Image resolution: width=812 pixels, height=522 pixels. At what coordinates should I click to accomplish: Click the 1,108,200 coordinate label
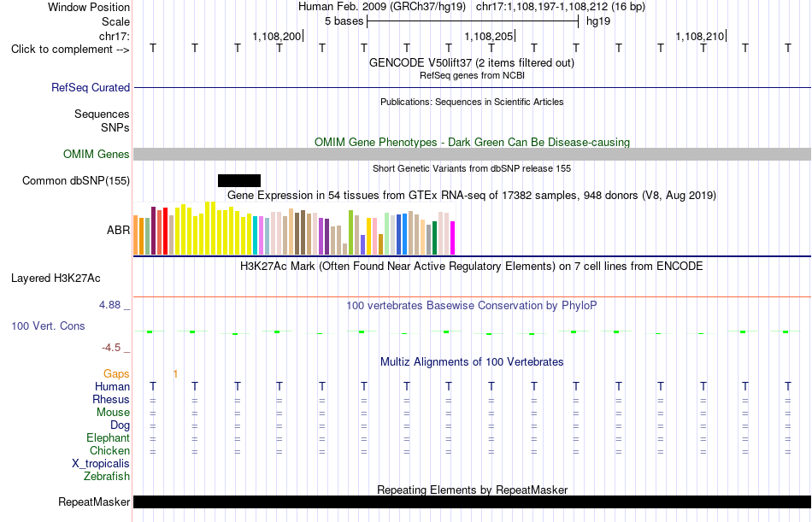click(277, 36)
